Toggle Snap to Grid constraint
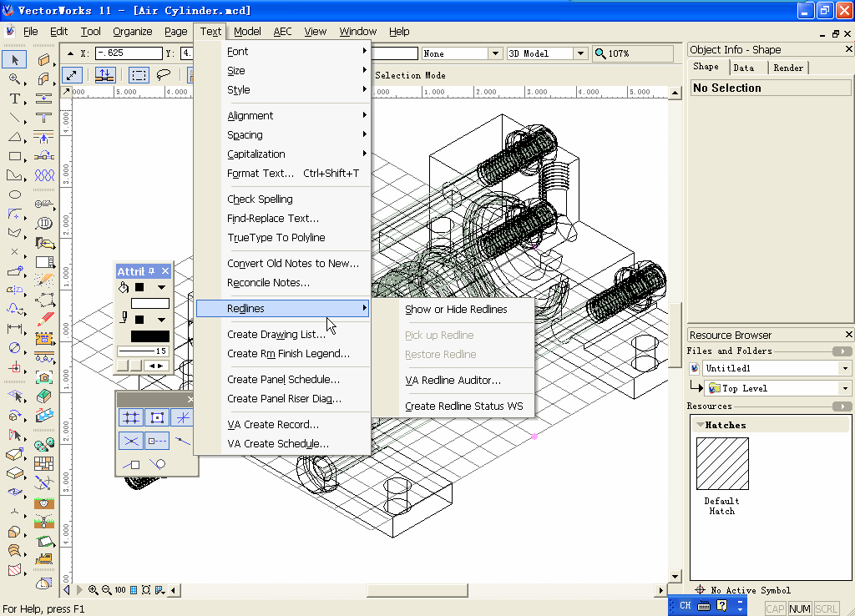Image resolution: width=855 pixels, height=616 pixels. pyautogui.click(x=131, y=417)
